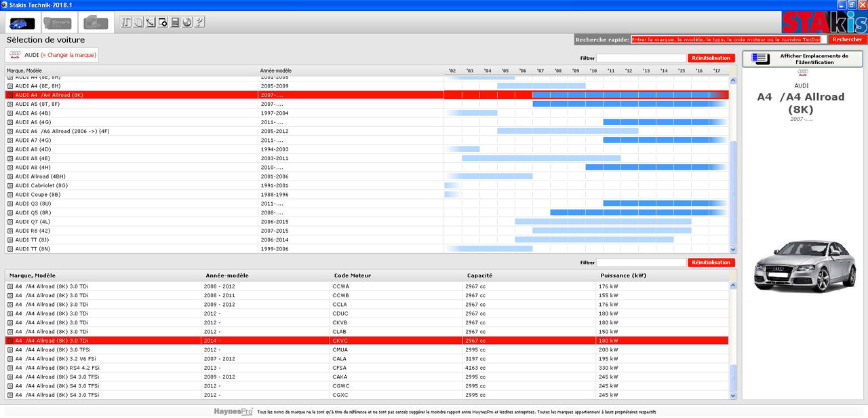
Task: Expand the AUDI TT (8J) row arrow
Action: click(x=10, y=240)
